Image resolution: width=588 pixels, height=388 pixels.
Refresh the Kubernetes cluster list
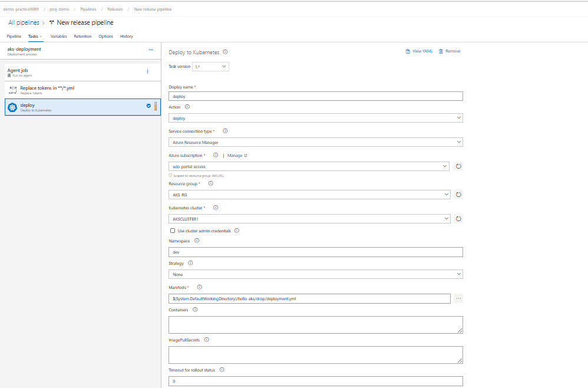tap(458, 219)
